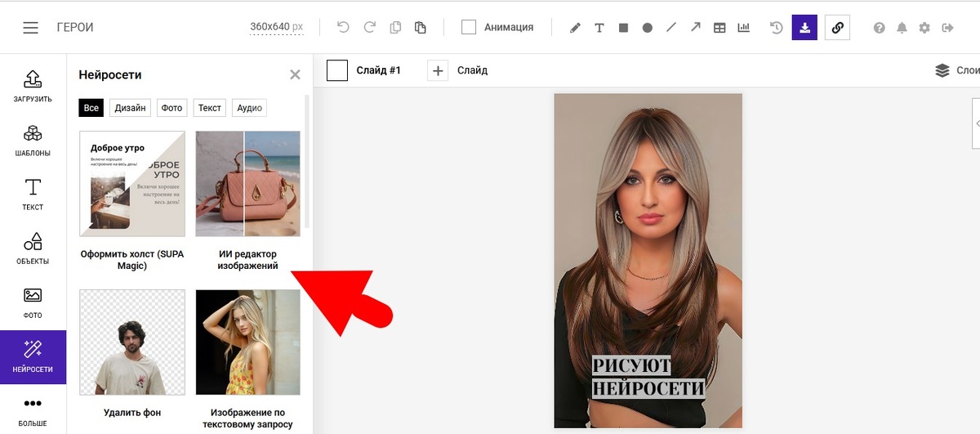Image resolution: width=980 pixels, height=434 pixels.
Task: Select Слайд #1 thumbnail box
Action: 337,70
